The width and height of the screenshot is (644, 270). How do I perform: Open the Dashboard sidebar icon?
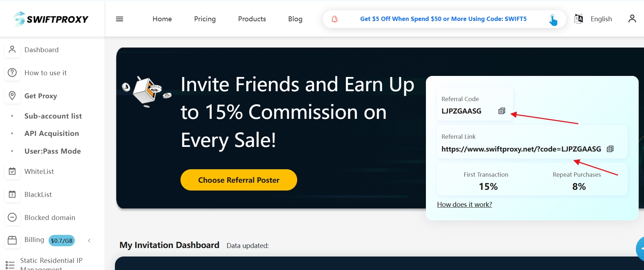point(12,50)
